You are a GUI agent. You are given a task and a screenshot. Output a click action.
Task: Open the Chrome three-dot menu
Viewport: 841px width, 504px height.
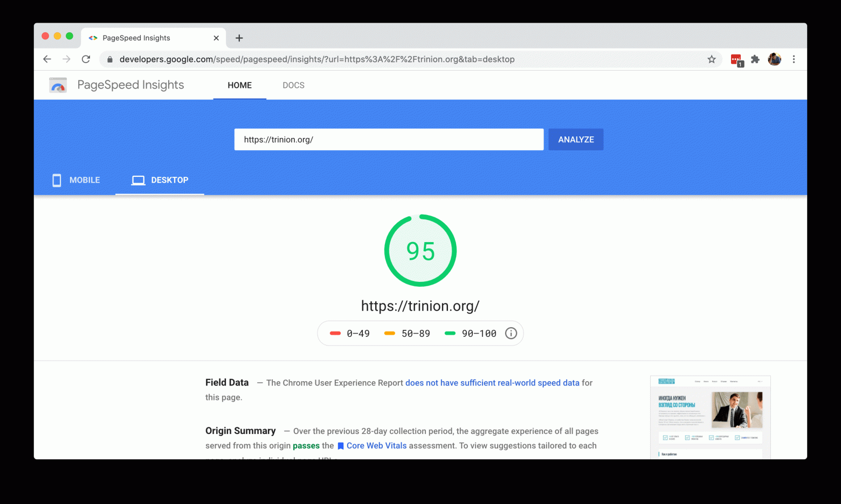[794, 59]
